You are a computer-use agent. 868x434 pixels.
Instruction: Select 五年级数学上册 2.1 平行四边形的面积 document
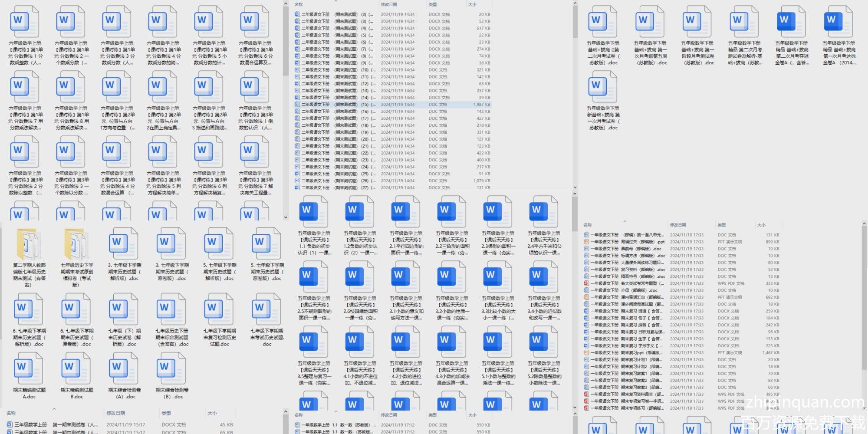point(405,212)
